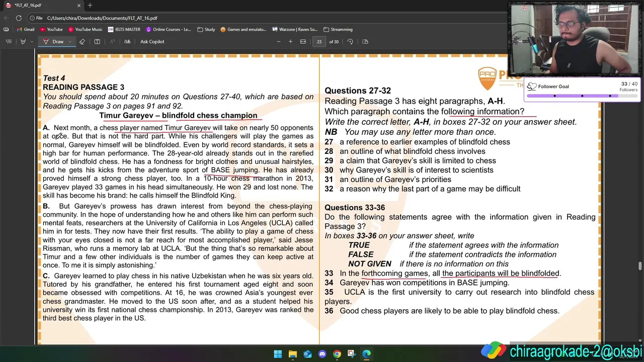This screenshot has width=644, height=362.
Task: Click the 'Questions 27-32' heading
Action: pyautogui.click(x=358, y=91)
